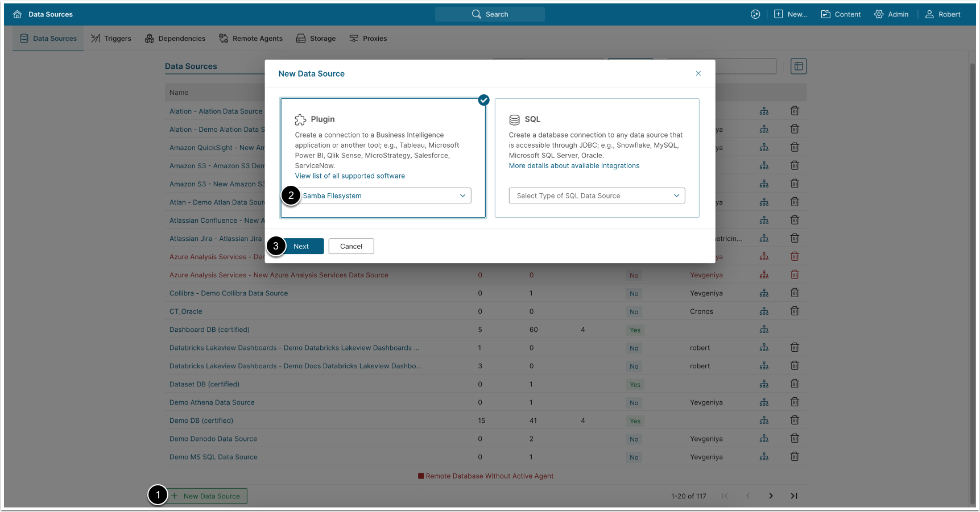The image size is (980, 512).
Task: Open the Admin menu
Action: (891, 14)
